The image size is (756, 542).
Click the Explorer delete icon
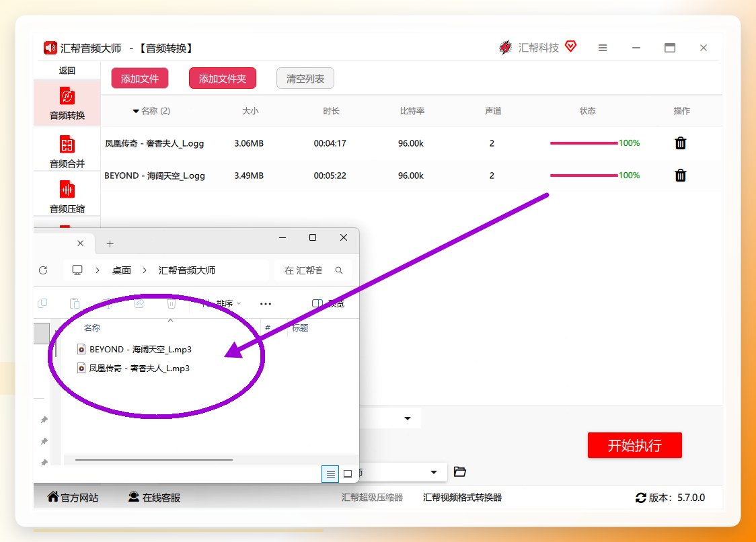[x=171, y=303]
